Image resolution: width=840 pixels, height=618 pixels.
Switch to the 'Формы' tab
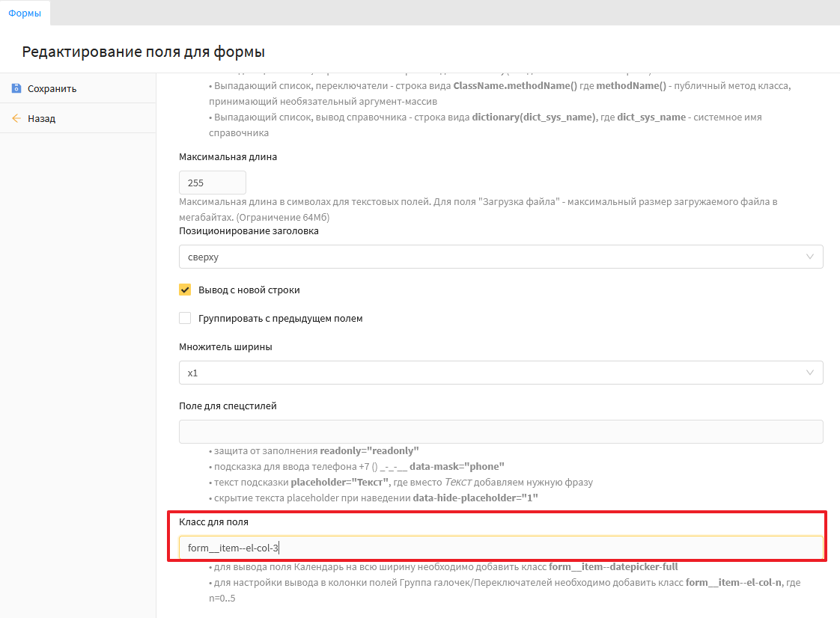pos(25,13)
